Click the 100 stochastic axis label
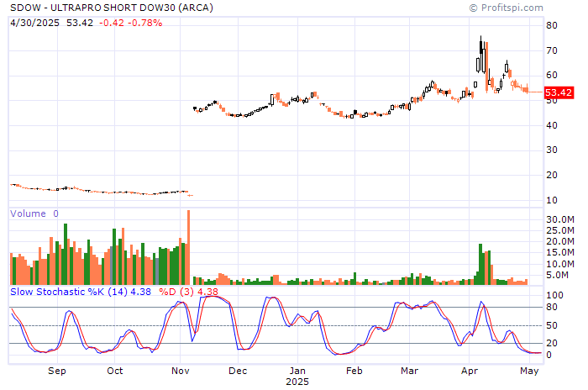Screen dimensions: 588x390 (x=554, y=295)
